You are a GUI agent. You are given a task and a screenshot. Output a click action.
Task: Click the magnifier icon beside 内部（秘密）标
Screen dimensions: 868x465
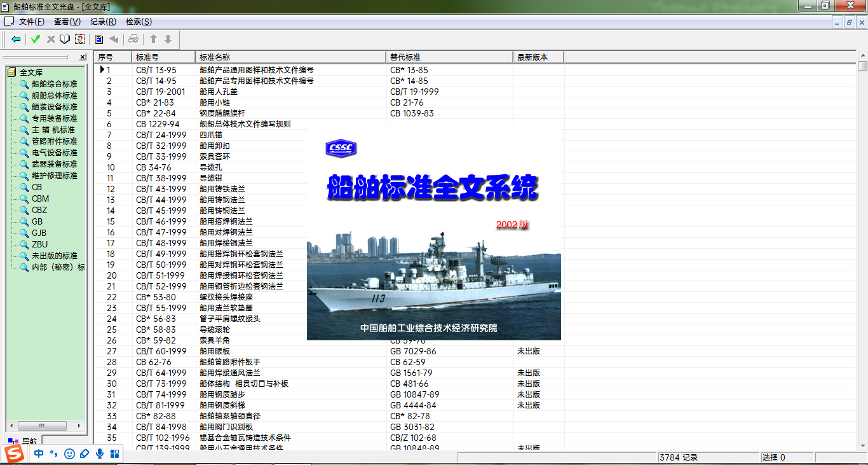(x=24, y=267)
